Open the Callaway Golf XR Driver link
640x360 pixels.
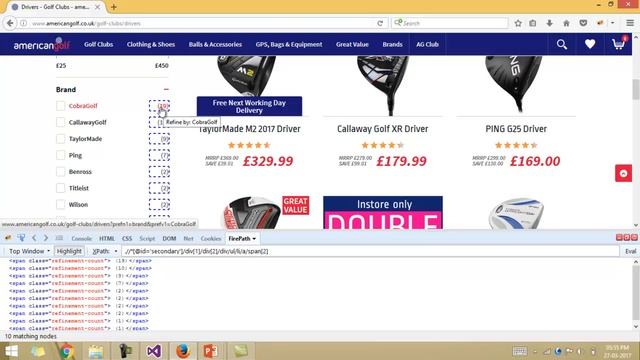point(382,129)
